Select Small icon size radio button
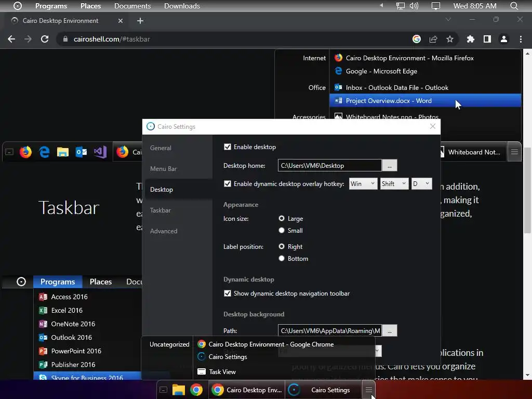This screenshot has width=532, height=399. (281, 230)
